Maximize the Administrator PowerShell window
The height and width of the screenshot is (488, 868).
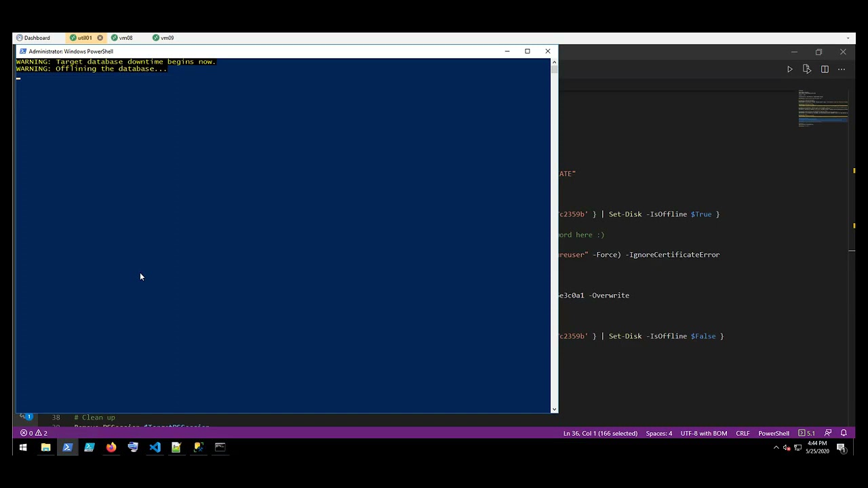pyautogui.click(x=528, y=52)
